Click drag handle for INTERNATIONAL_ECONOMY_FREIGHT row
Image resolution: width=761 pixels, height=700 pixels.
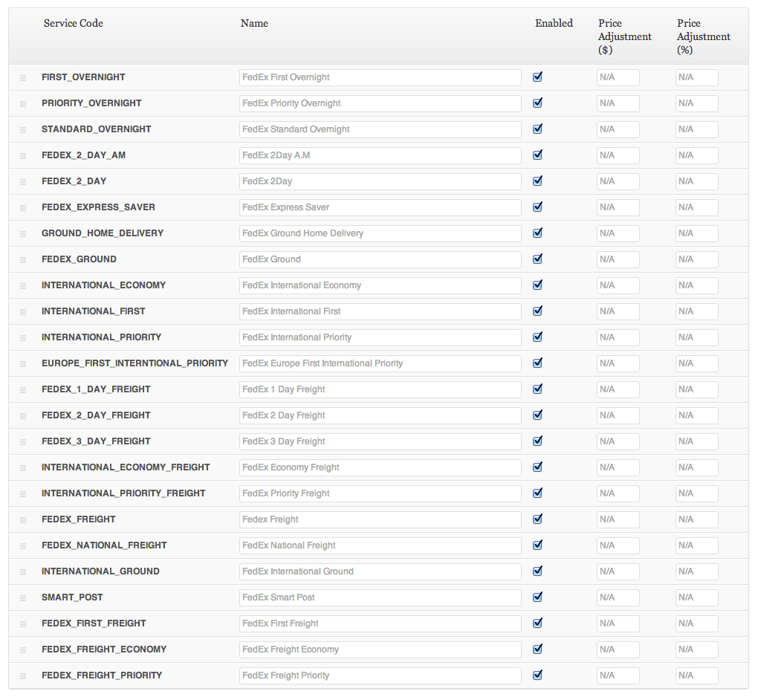23,468
